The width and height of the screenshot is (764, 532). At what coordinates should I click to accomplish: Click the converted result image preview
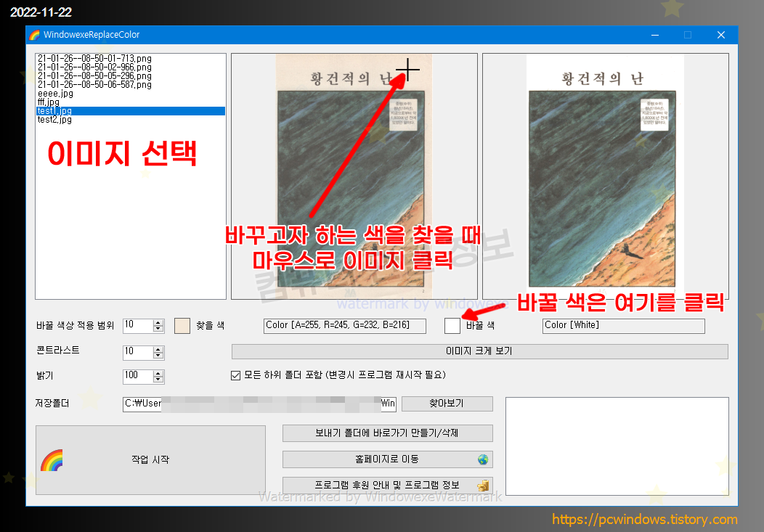click(x=606, y=176)
